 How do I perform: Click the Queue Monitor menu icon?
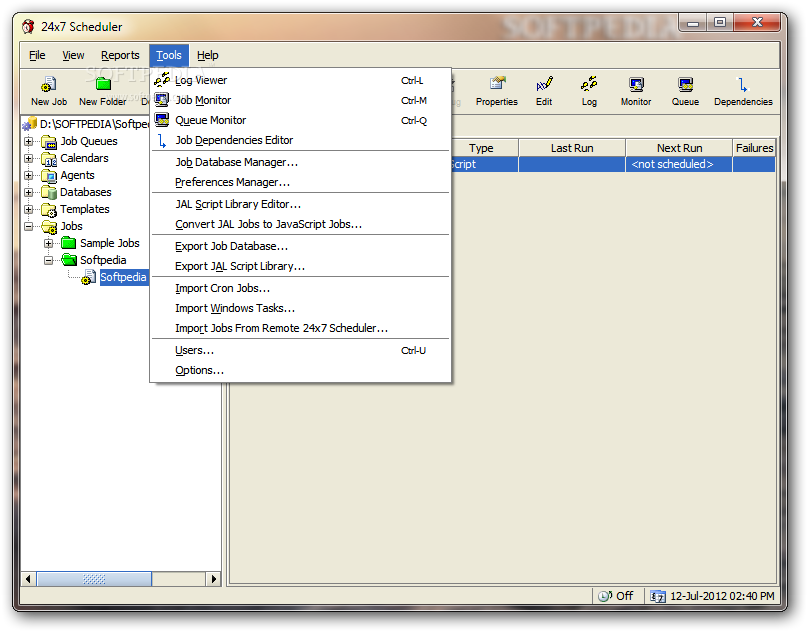pos(162,120)
